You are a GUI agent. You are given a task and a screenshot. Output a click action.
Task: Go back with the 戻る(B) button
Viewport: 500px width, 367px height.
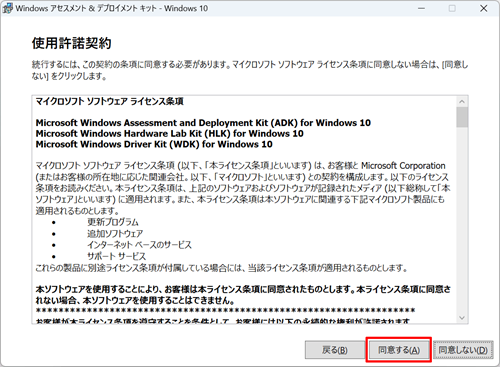coord(335,350)
